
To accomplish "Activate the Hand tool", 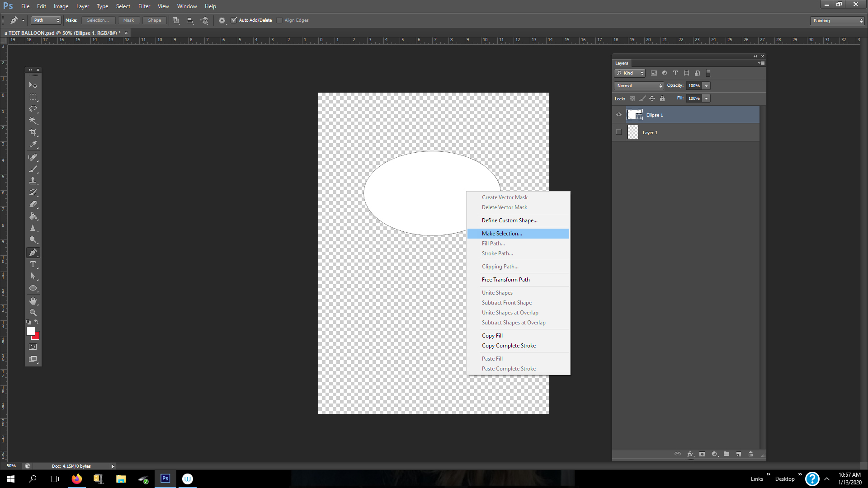I will [33, 300].
